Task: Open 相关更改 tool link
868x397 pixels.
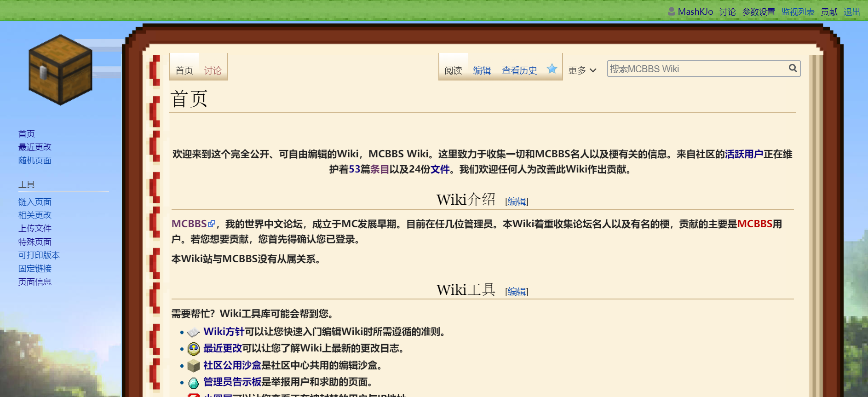Action: click(x=35, y=215)
